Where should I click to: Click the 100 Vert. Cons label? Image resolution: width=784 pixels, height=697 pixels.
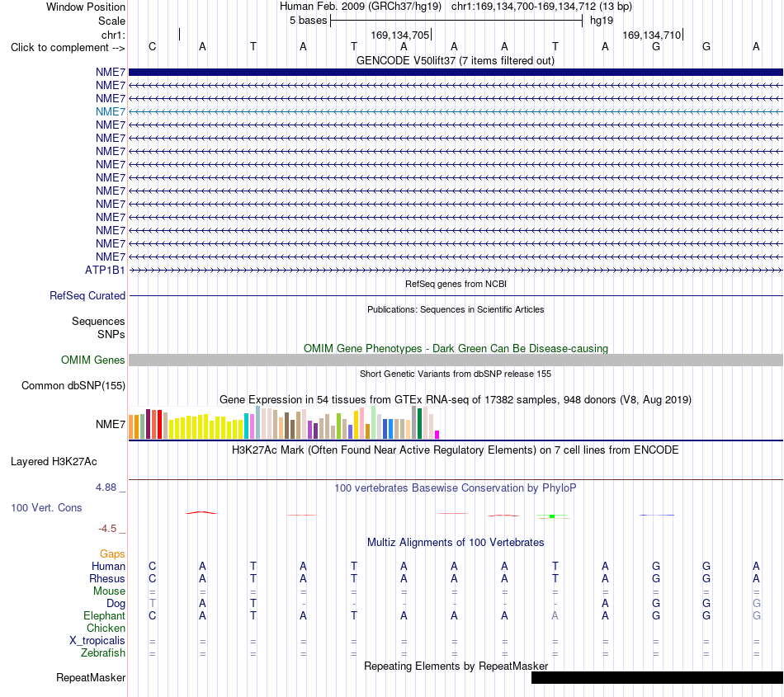click(46, 507)
